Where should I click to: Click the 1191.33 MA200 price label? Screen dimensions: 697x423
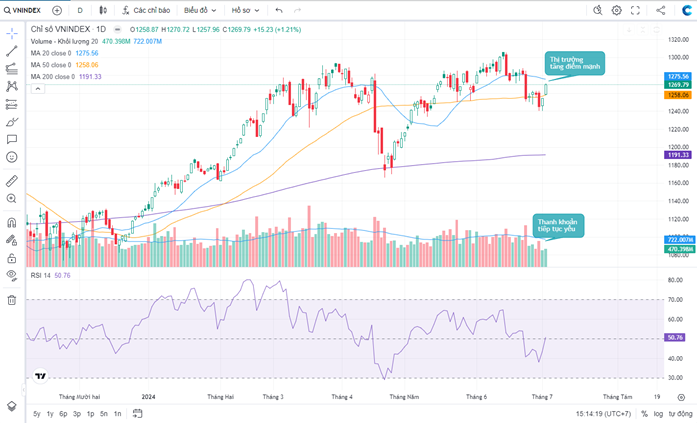pos(677,155)
